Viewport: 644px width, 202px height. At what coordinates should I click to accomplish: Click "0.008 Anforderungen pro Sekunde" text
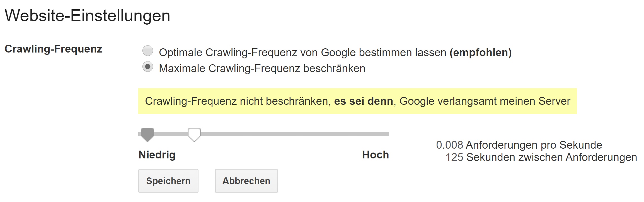(519, 145)
